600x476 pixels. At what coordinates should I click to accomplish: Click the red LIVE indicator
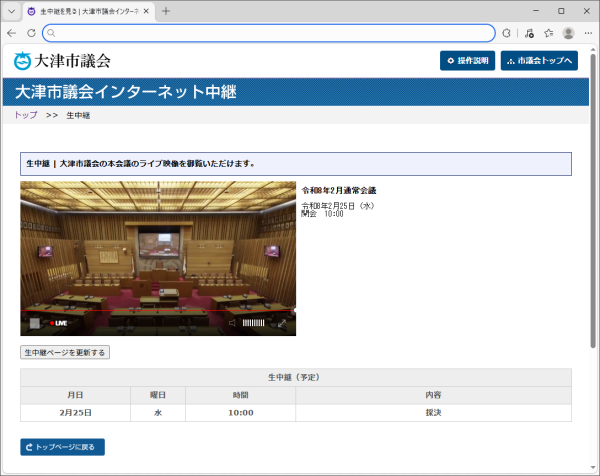(x=58, y=323)
